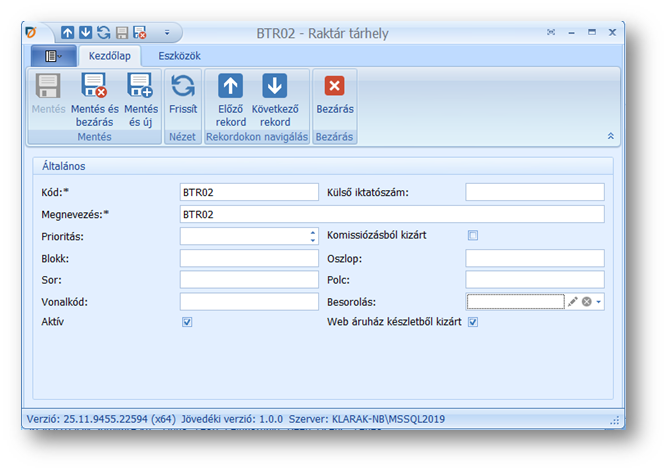Uncheck the Aktív checkbox

[x=187, y=323]
